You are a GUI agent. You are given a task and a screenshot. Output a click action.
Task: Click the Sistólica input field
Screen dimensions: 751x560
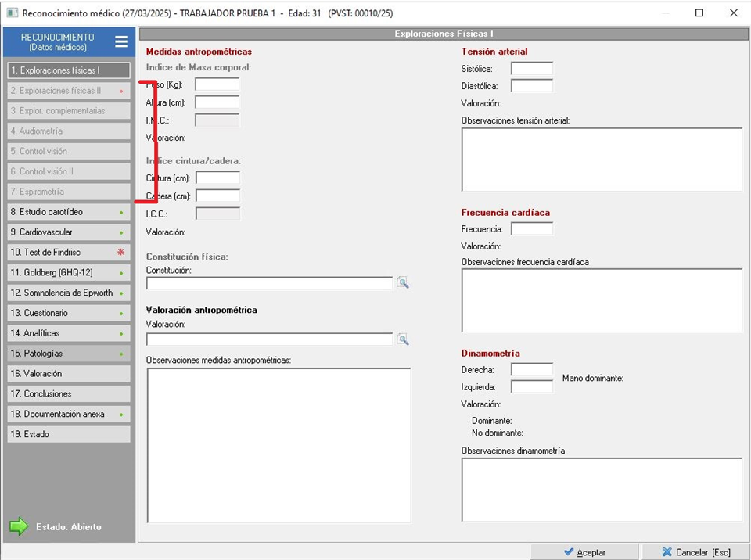(x=531, y=69)
